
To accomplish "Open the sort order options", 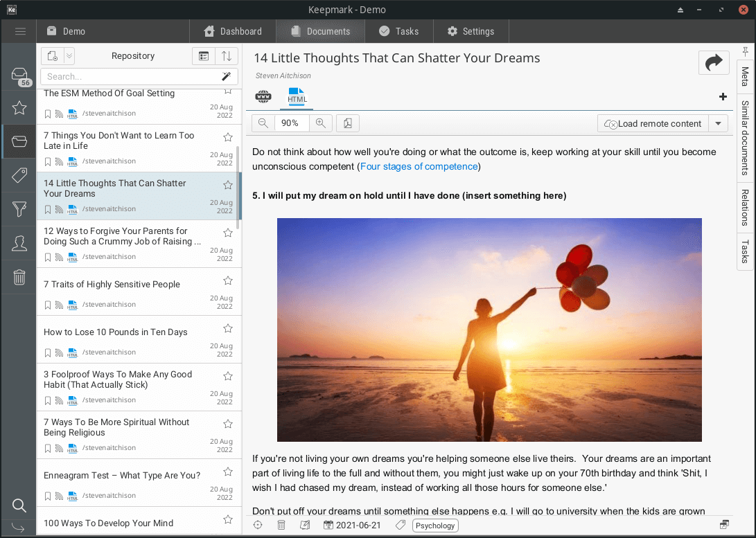I will tap(227, 56).
